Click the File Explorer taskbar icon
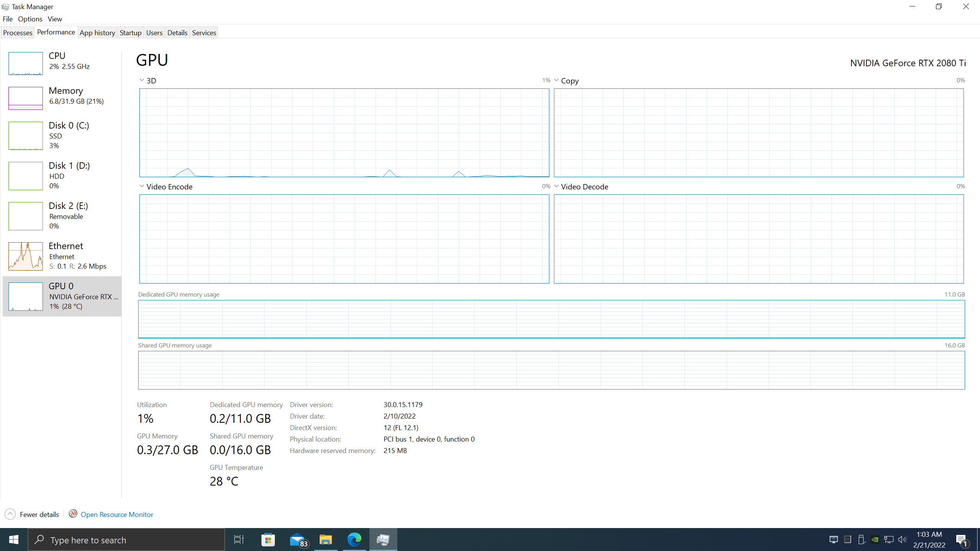Viewport: 980px width, 551px height. (325, 540)
